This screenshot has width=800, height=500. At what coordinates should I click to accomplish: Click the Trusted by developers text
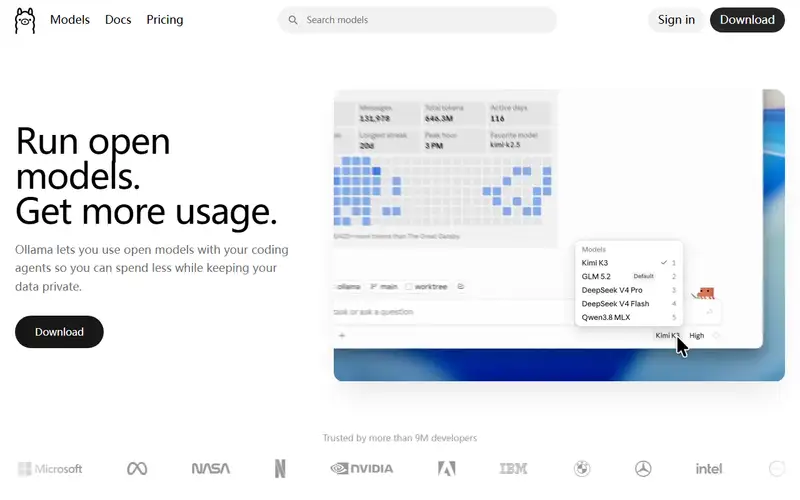point(399,438)
